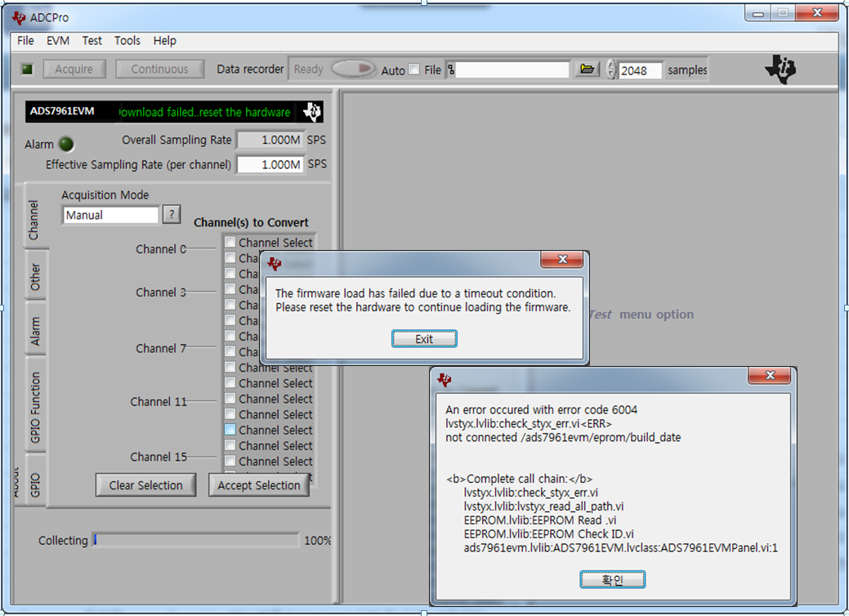Viewport: 849px width, 616px height.
Task: Click the Effective Sampling Rate field
Action: tap(270, 164)
